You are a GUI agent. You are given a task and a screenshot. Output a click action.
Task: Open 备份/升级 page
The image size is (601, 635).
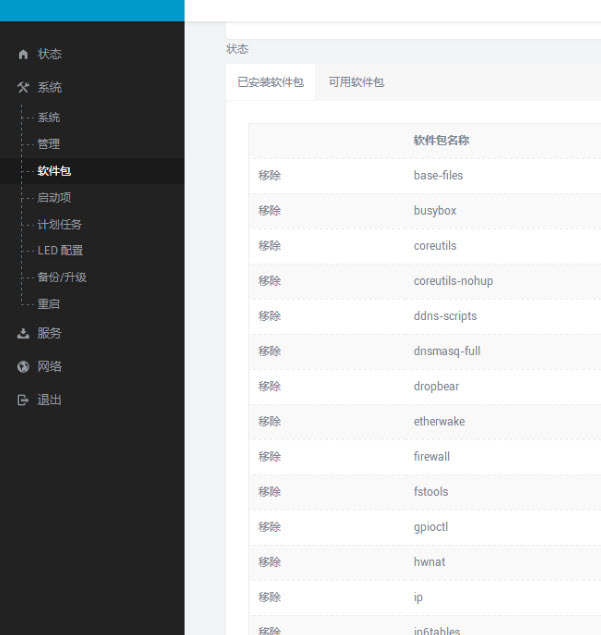coord(62,277)
